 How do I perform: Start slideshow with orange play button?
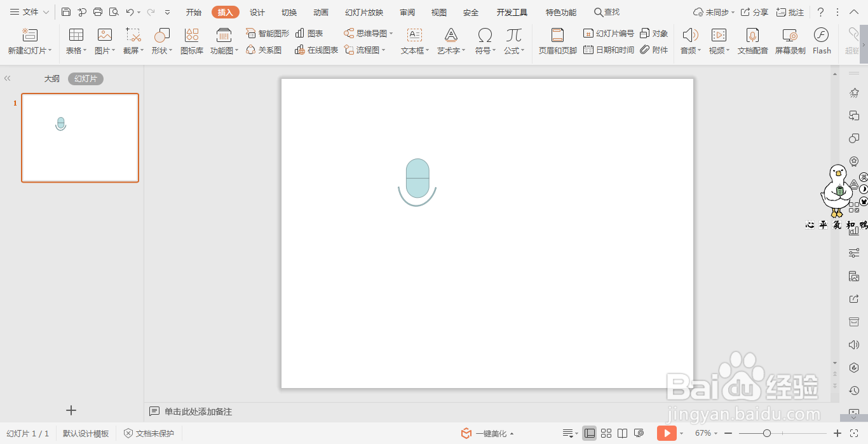pos(667,433)
